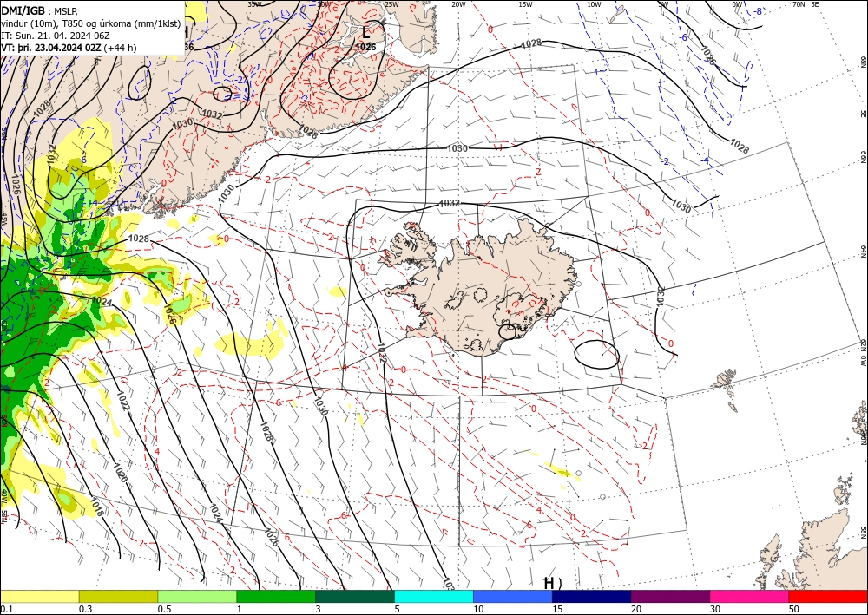Click the 'vindur (10m), T850 og úrkoma' line
This screenshot has height=615, width=868.
91,23
